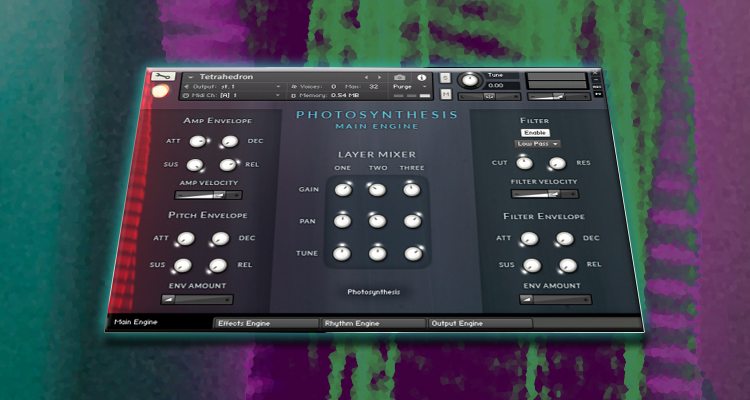Click the Amp Envelope DEC knob
This screenshot has height=400, width=750.
click(230, 141)
